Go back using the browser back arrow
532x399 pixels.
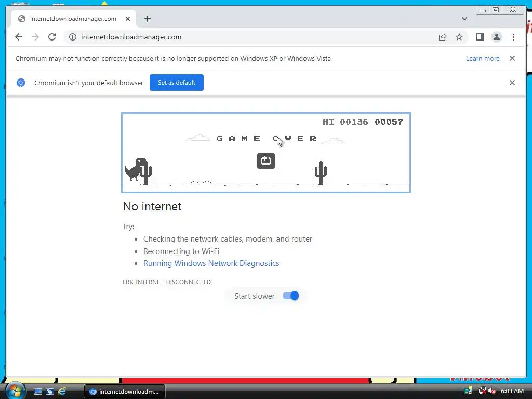pos(19,37)
